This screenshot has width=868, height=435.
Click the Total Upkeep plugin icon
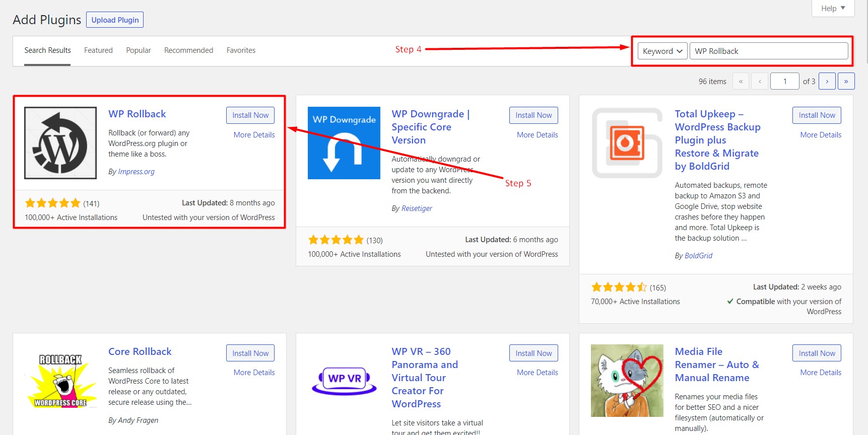627,143
